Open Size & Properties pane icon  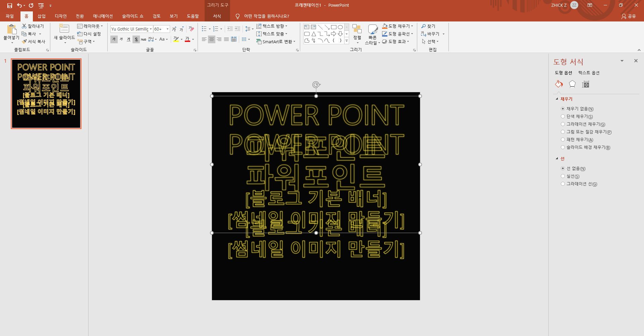[586, 84]
